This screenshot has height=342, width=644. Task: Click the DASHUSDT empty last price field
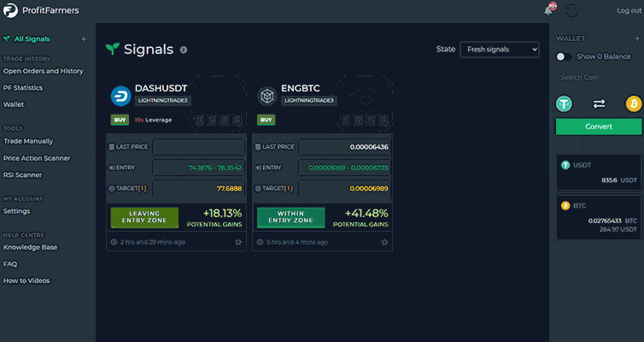point(199,147)
